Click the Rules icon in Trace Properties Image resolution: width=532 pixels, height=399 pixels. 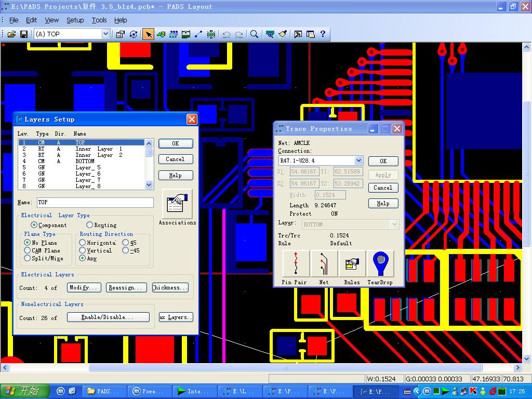352,264
